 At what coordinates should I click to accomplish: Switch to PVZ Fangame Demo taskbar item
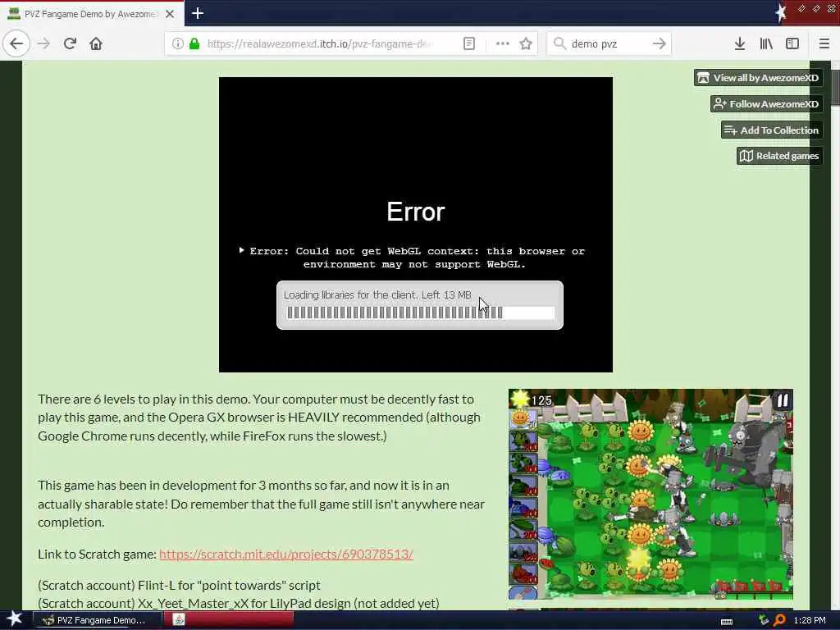point(97,620)
